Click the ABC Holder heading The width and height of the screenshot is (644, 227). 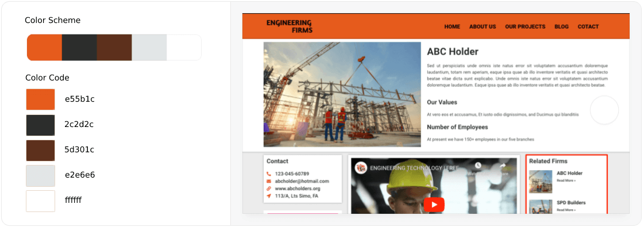coord(453,52)
